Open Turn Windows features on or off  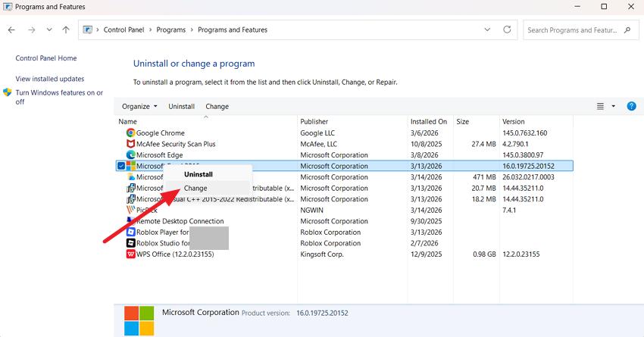(x=59, y=97)
